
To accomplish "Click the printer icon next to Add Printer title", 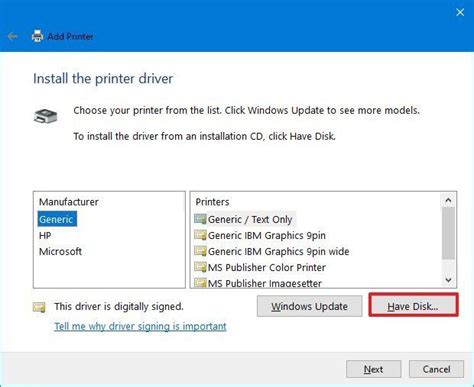I will point(37,36).
